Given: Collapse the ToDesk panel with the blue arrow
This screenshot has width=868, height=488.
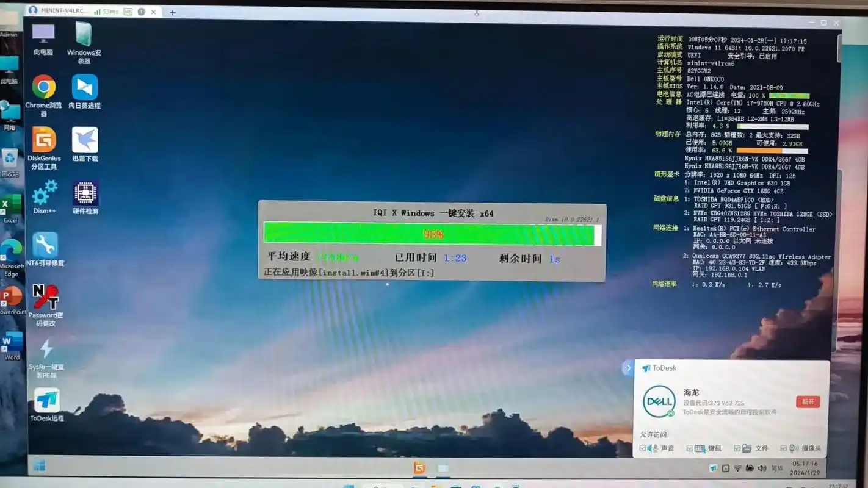Looking at the screenshot, I should tap(628, 368).
